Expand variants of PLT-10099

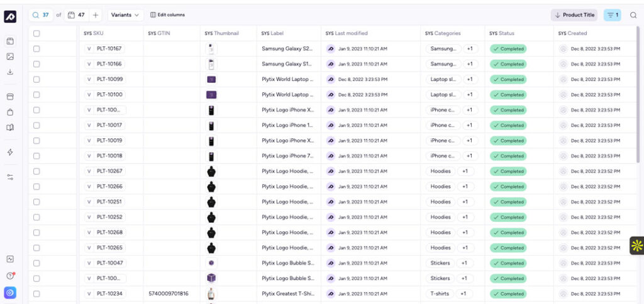(x=89, y=79)
